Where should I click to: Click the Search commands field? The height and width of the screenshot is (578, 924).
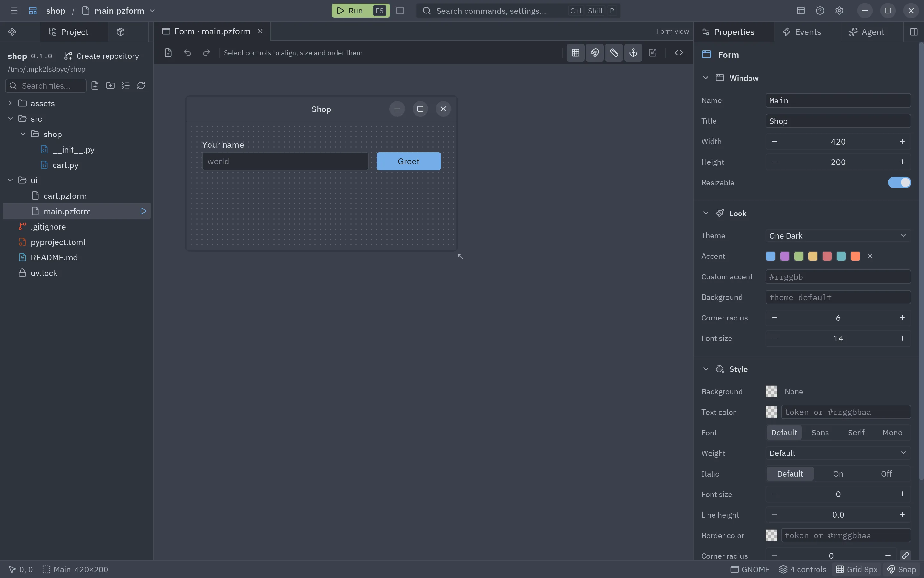[518, 11]
